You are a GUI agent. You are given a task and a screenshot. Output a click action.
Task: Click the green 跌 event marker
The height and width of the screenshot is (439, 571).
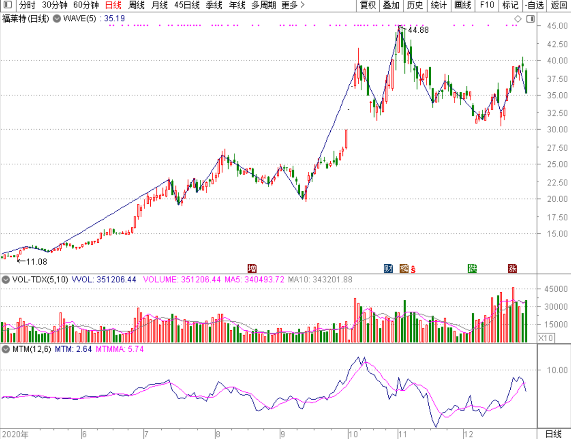(x=472, y=269)
